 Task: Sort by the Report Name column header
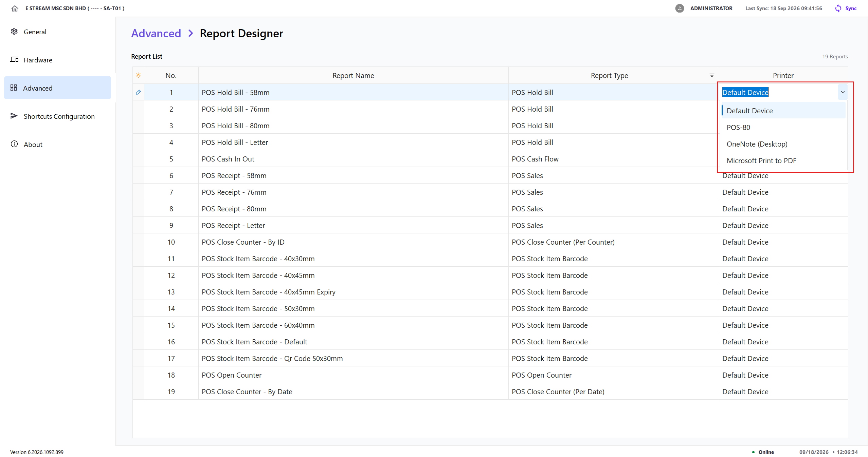pos(353,75)
